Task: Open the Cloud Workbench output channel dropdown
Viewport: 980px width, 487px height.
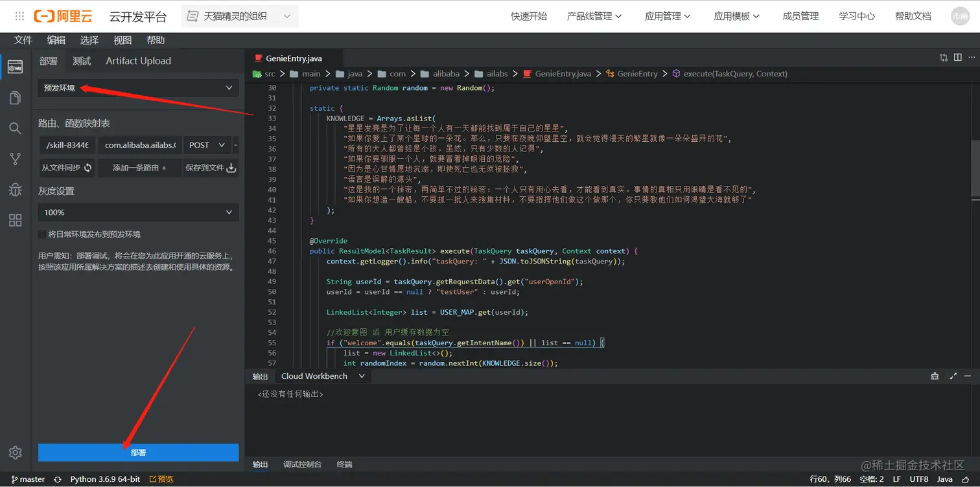Action: [x=323, y=376]
